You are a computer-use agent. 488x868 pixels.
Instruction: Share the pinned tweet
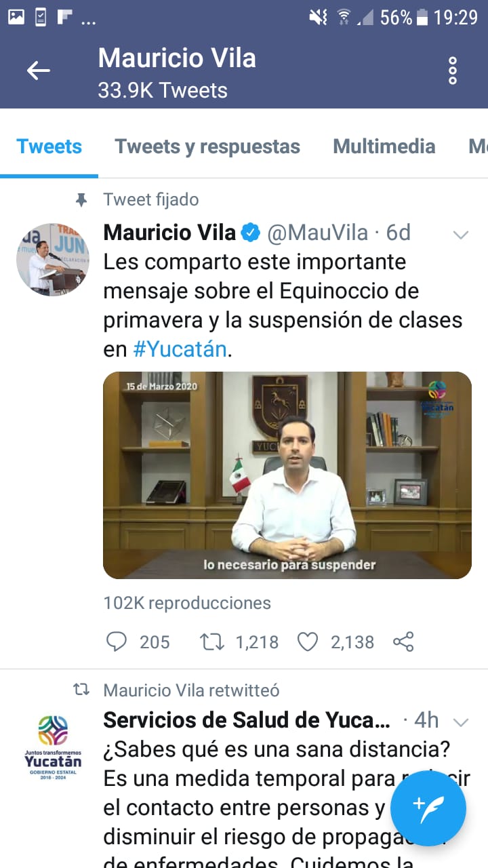click(x=403, y=642)
